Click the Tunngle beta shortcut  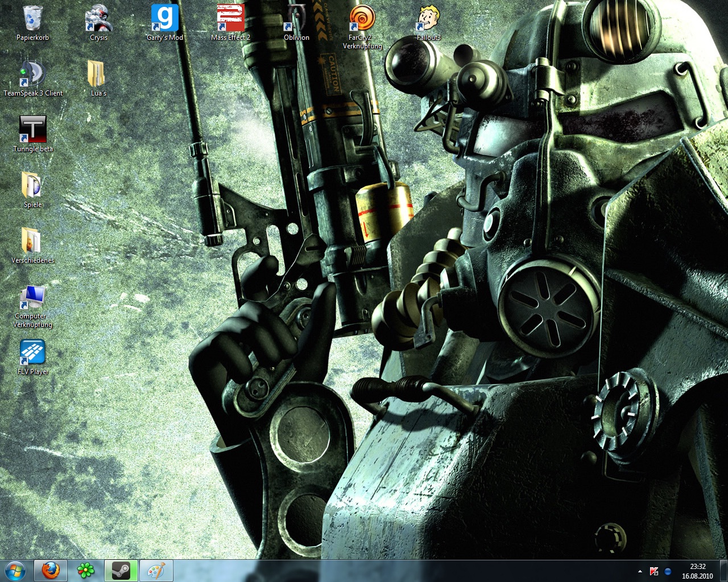click(x=32, y=134)
